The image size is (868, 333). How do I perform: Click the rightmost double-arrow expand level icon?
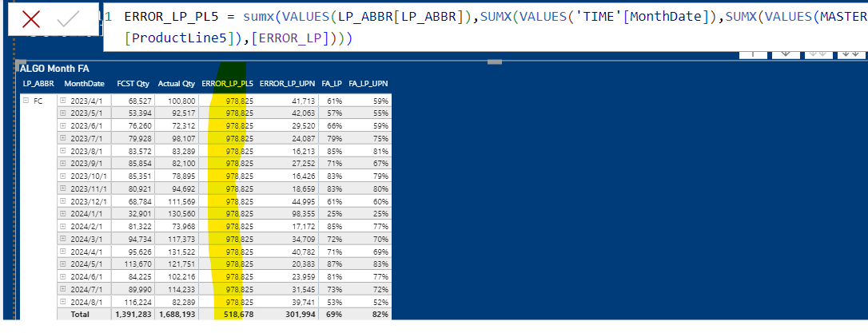(x=851, y=54)
